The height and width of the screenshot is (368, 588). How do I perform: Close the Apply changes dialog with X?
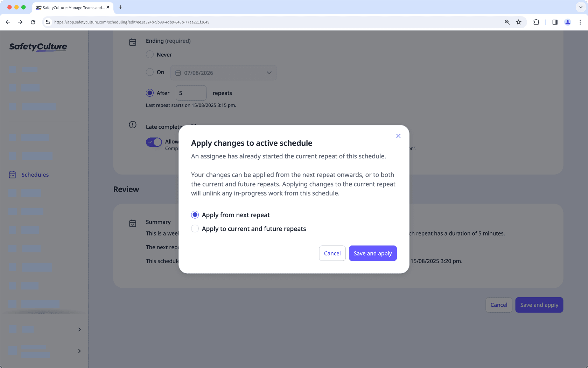pyautogui.click(x=398, y=136)
